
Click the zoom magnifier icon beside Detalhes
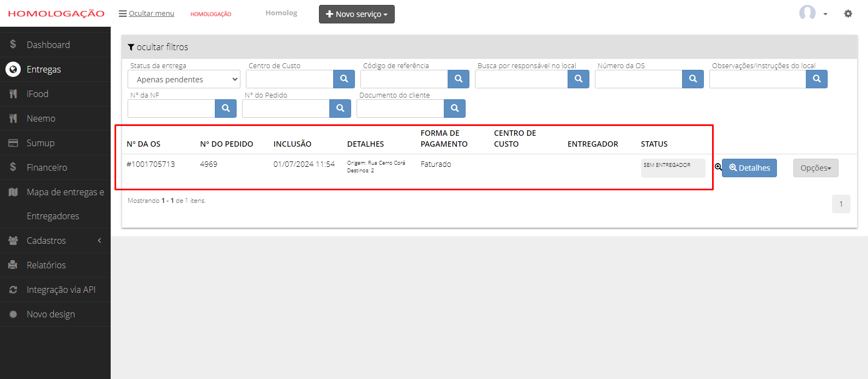718,167
